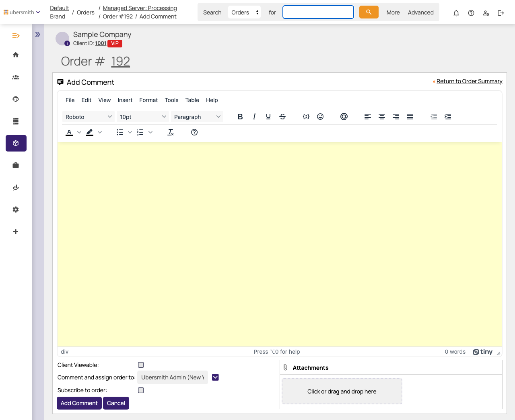Screen dimensions: 515x420
Task: Expand numbered list style options
Action: pyautogui.click(x=150, y=132)
